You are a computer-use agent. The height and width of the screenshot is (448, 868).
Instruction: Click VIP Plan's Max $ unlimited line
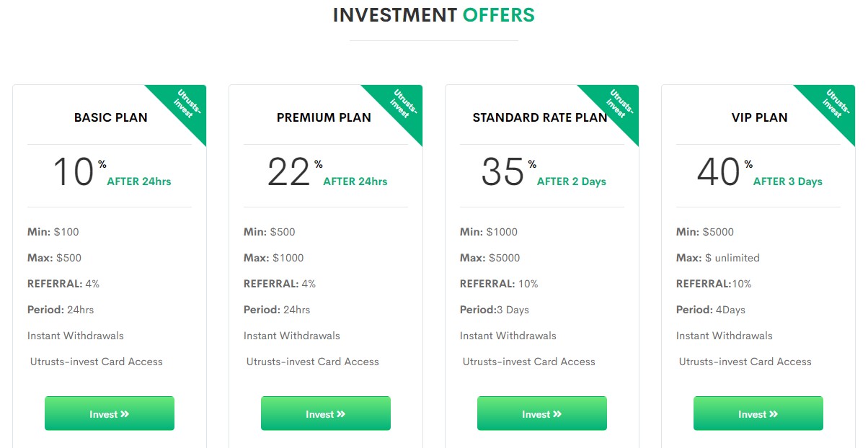[x=718, y=258]
